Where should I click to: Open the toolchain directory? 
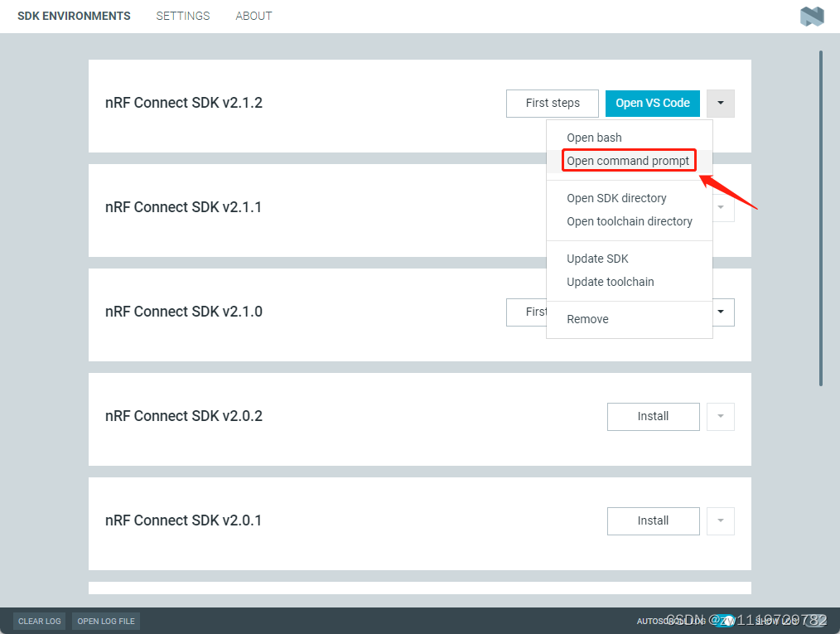(630, 221)
